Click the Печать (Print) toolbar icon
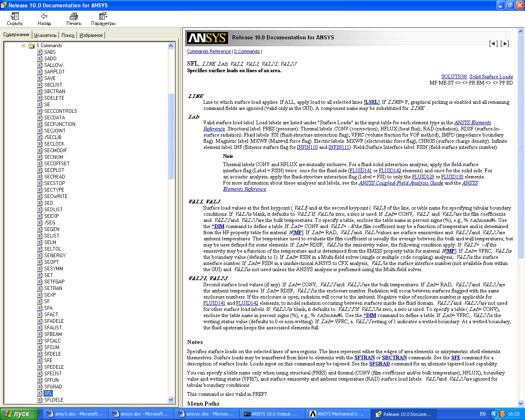The image size is (525, 420). point(74,16)
